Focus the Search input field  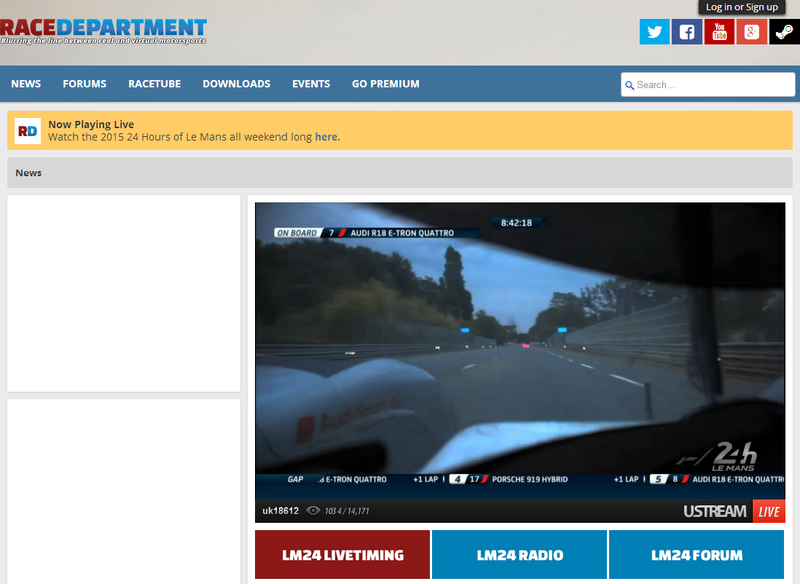(x=708, y=85)
